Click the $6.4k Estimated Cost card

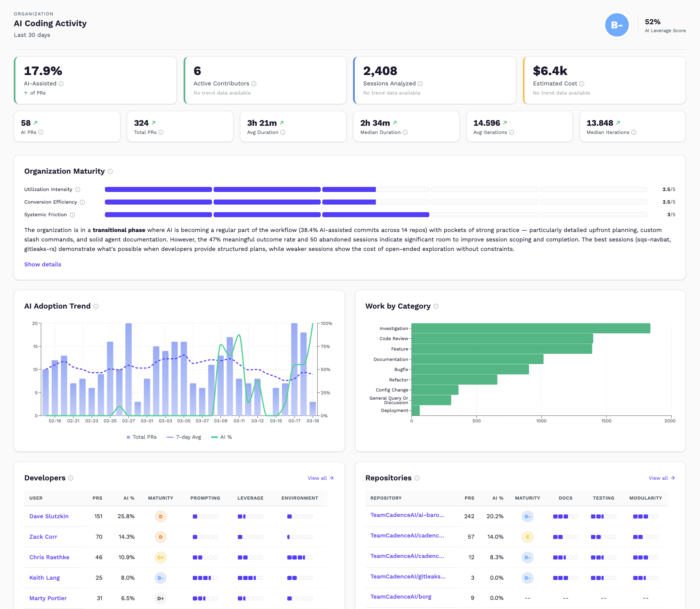click(604, 80)
